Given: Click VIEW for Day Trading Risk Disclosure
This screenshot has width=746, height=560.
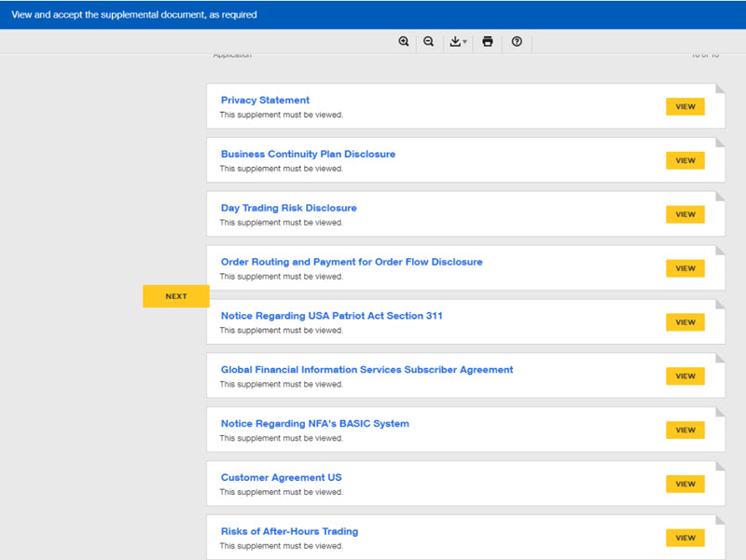Looking at the screenshot, I should 684,214.
